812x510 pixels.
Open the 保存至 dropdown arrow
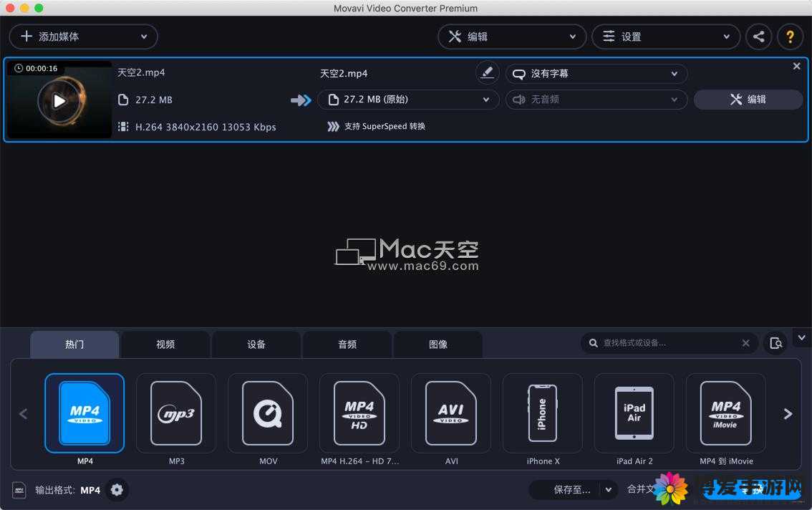pos(609,490)
